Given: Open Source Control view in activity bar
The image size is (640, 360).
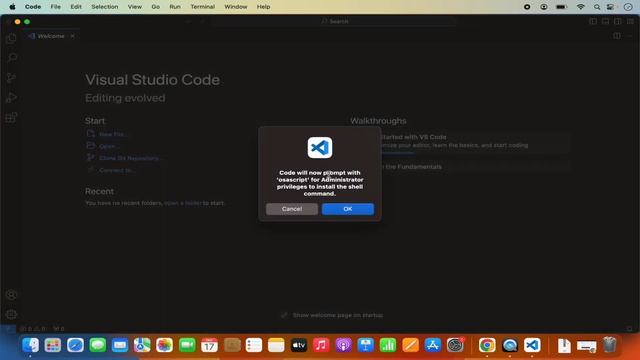Looking at the screenshot, I should (x=11, y=78).
